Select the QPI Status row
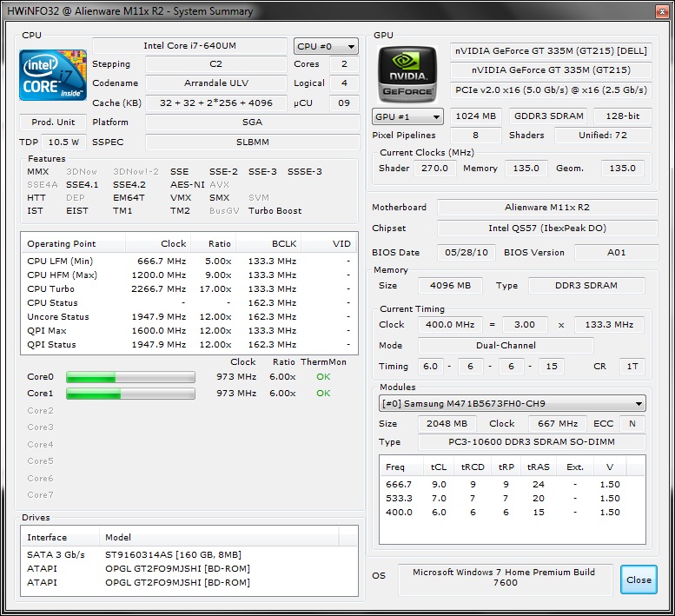 point(189,344)
